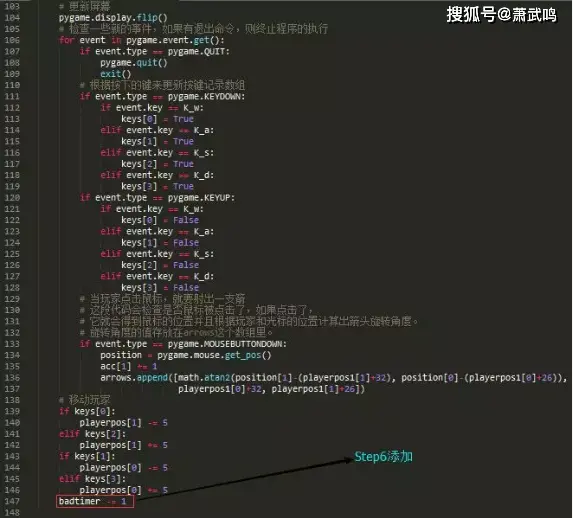This screenshot has width=573, height=518.
Task: Click the exit() call on line 109
Action: pos(115,74)
